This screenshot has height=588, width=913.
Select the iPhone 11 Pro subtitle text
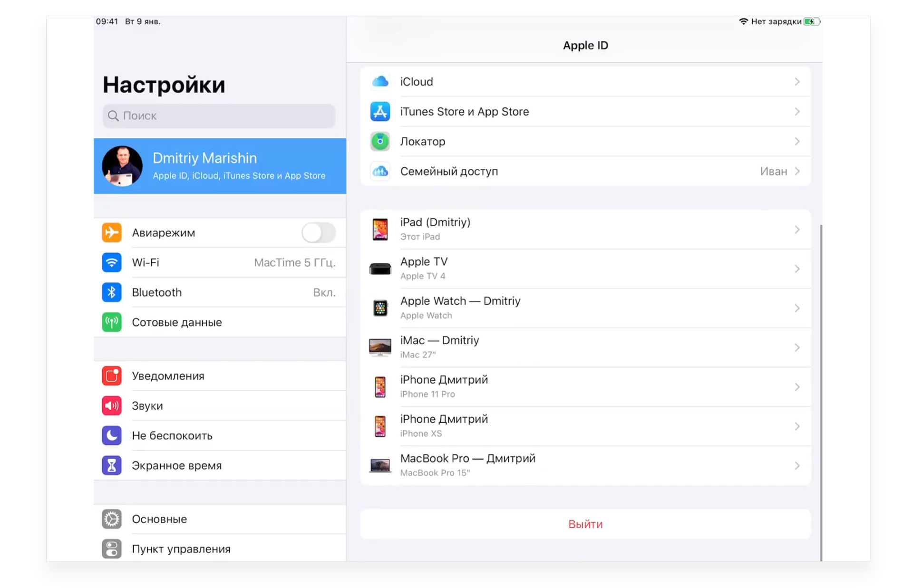point(427,394)
